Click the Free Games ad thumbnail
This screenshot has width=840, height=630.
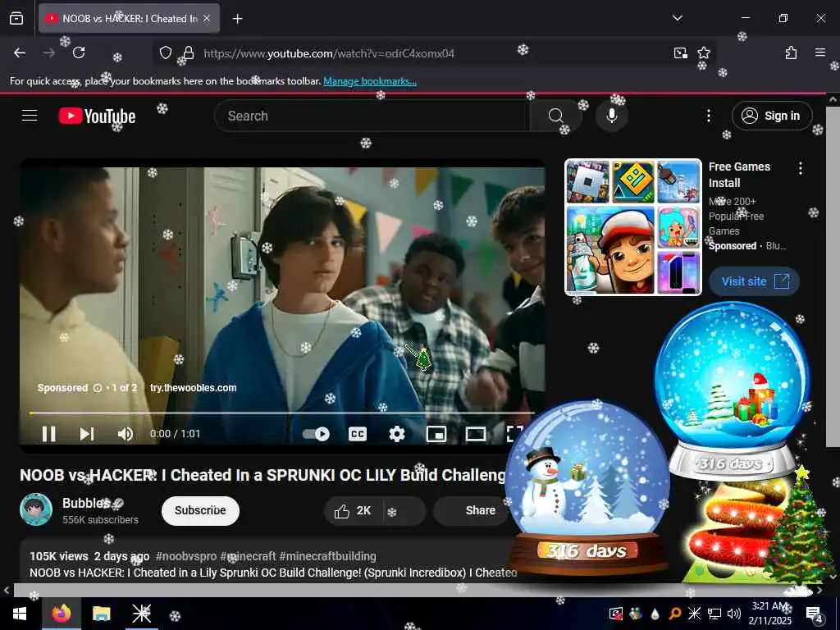coord(632,227)
